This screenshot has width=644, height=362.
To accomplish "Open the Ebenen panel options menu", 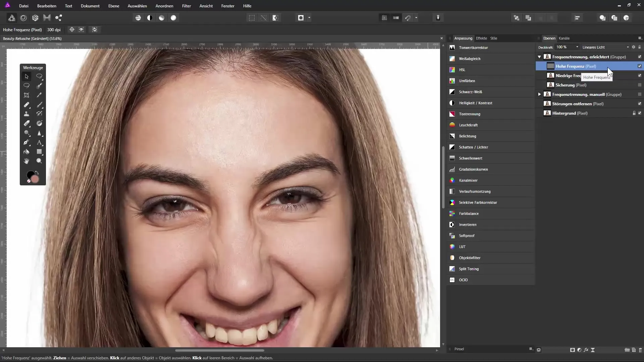I will pyautogui.click(x=640, y=38).
